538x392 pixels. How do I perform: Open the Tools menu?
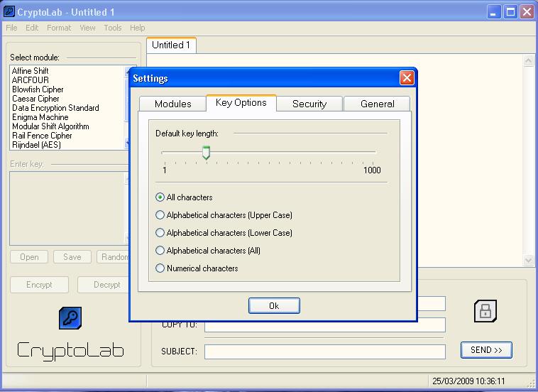[113, 28]
